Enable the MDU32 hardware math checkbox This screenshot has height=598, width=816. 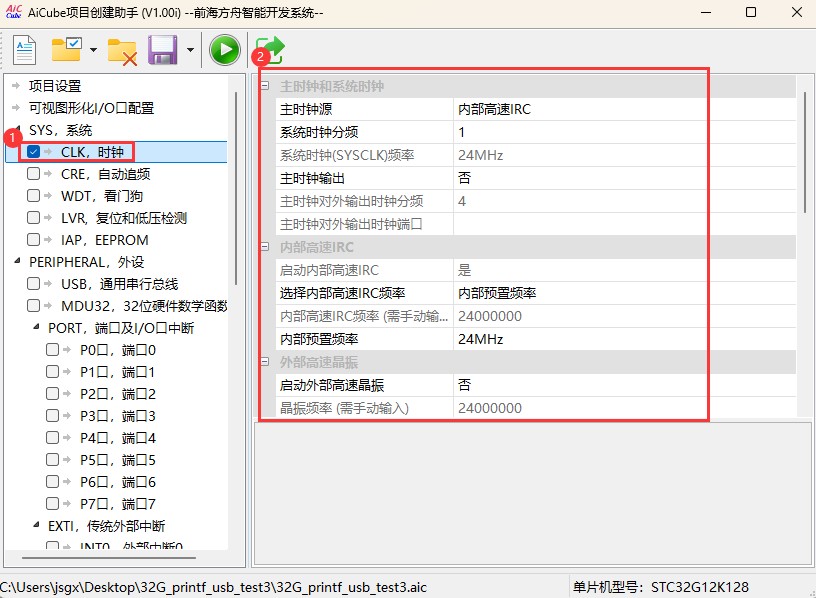point(33,305)
